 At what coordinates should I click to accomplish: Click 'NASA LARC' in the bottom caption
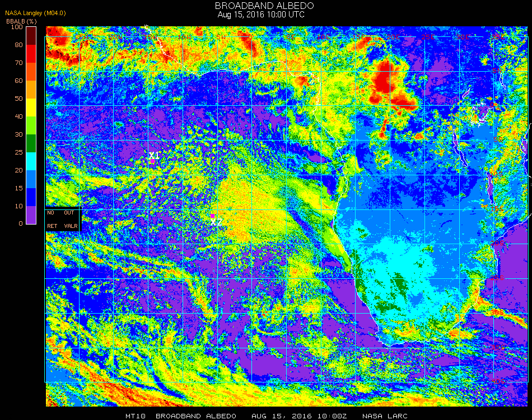pos(385,416)
